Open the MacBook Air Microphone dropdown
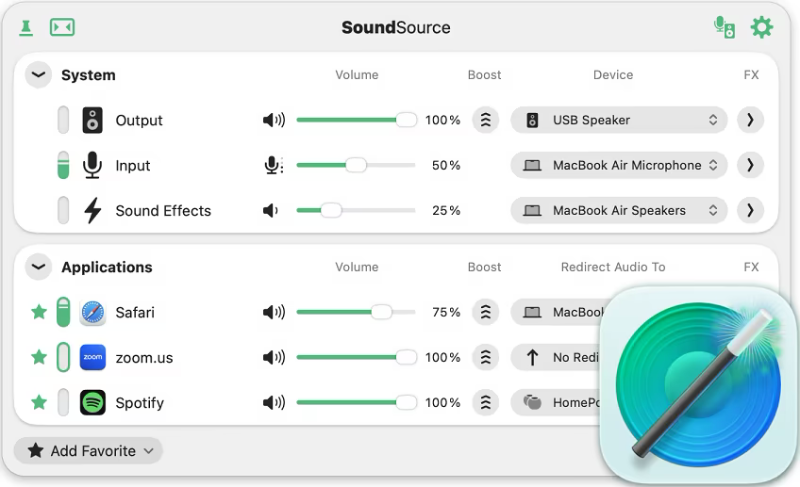 coord(618,165)
